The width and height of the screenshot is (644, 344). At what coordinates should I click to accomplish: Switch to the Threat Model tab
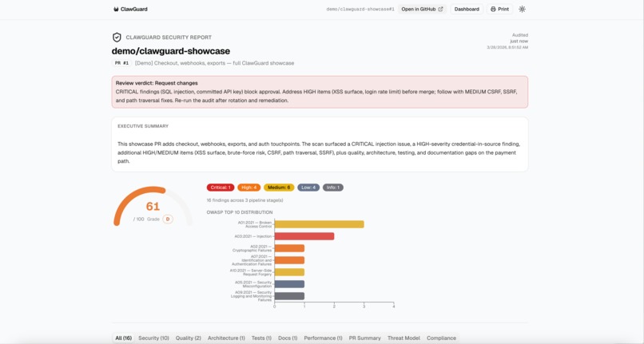[x=403, y=338]
